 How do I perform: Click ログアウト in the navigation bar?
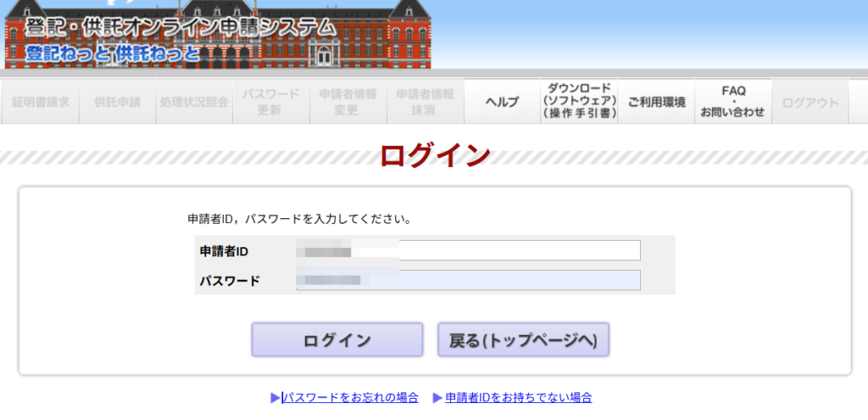click(x=810, y=102)
